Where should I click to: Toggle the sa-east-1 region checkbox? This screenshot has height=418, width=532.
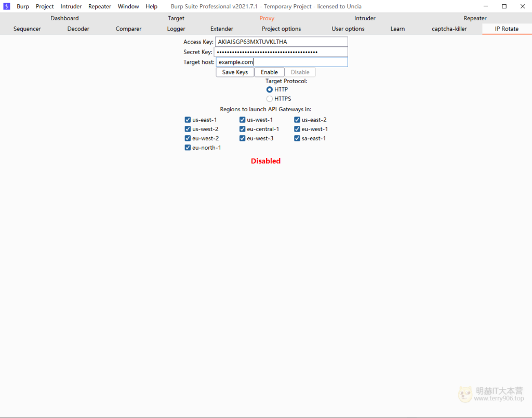click(x=297, y=138)
